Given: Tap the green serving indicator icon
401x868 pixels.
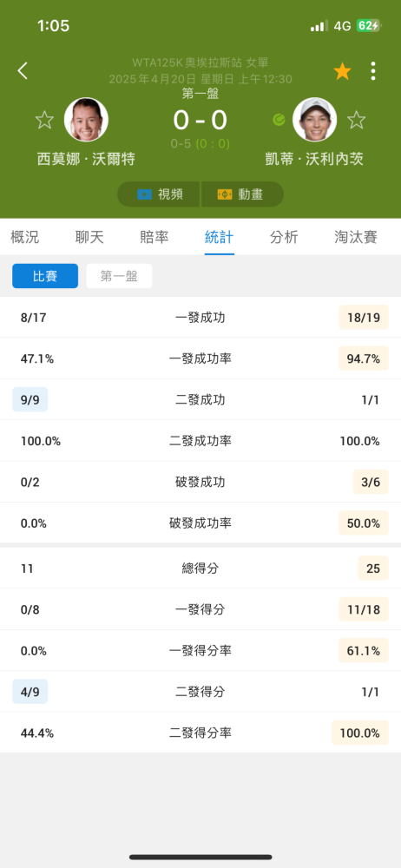Looking at the screenshot, I should pos(279,120).
